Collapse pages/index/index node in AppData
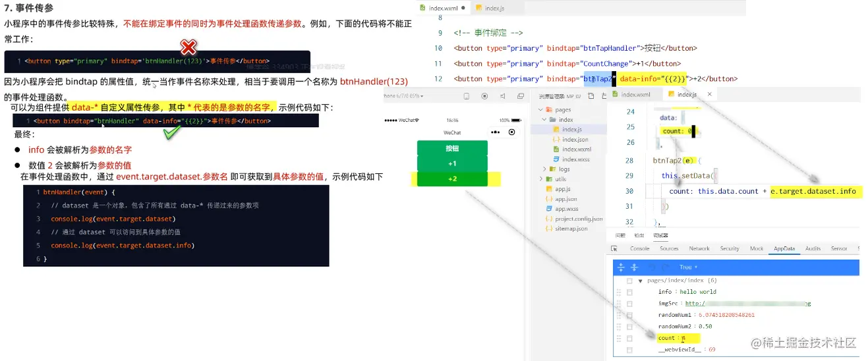The image size is (868, 361). pyautogui.click(x=640, y=281)
